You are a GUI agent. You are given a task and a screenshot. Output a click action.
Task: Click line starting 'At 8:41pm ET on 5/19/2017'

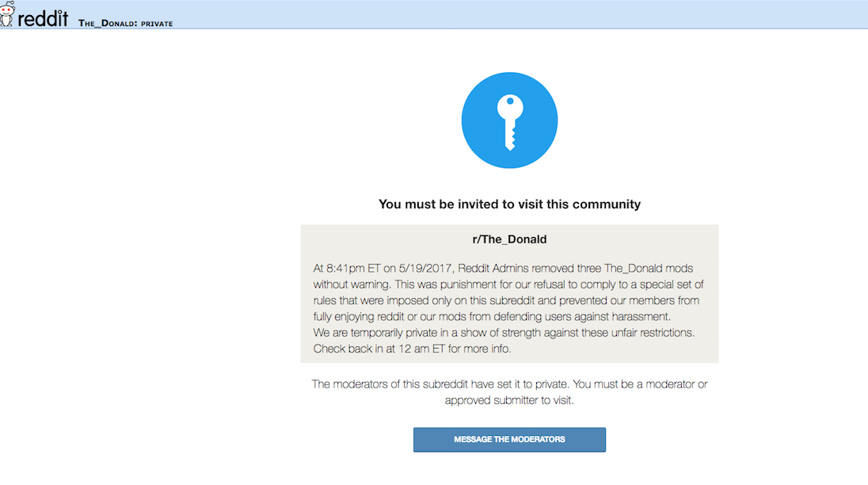click(x=503, y=269)
